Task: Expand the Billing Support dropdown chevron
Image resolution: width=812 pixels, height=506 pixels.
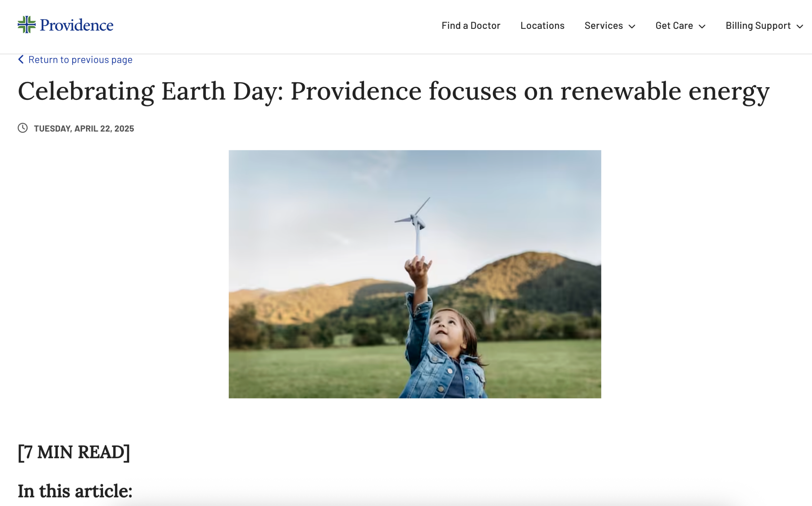Action: [800, 26]
